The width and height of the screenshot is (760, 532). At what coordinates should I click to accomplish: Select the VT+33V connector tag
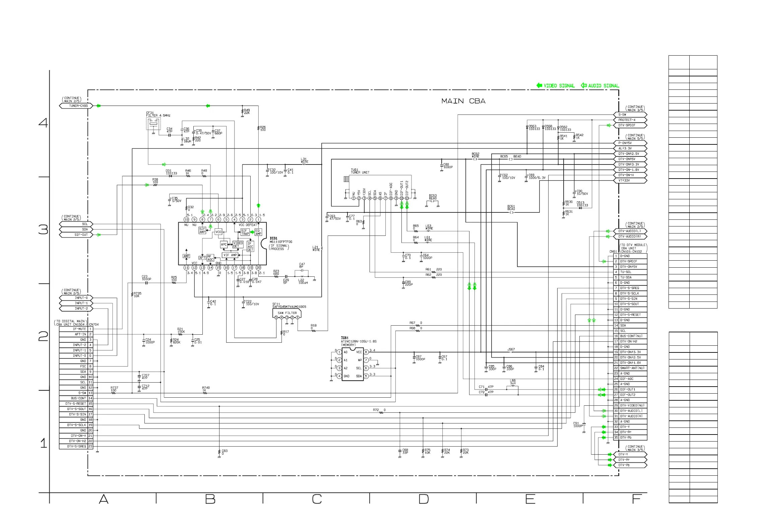click(x=630, y=181)
